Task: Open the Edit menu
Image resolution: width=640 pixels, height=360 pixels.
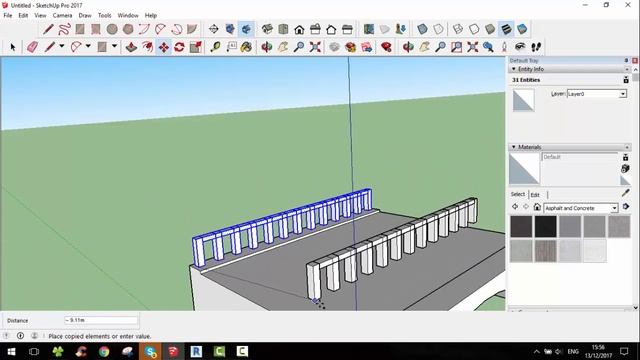Action: click(x=23, y=16)
